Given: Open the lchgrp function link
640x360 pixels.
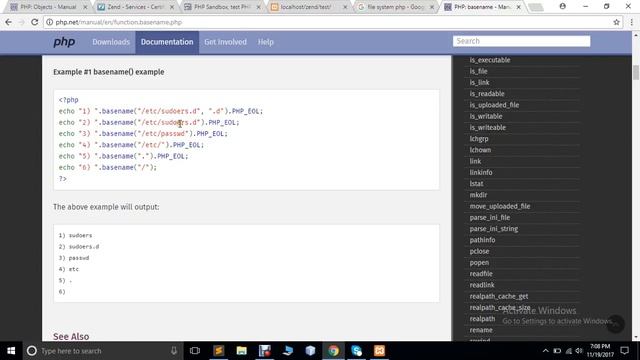Looking at the screenshot, I should 479,139.
